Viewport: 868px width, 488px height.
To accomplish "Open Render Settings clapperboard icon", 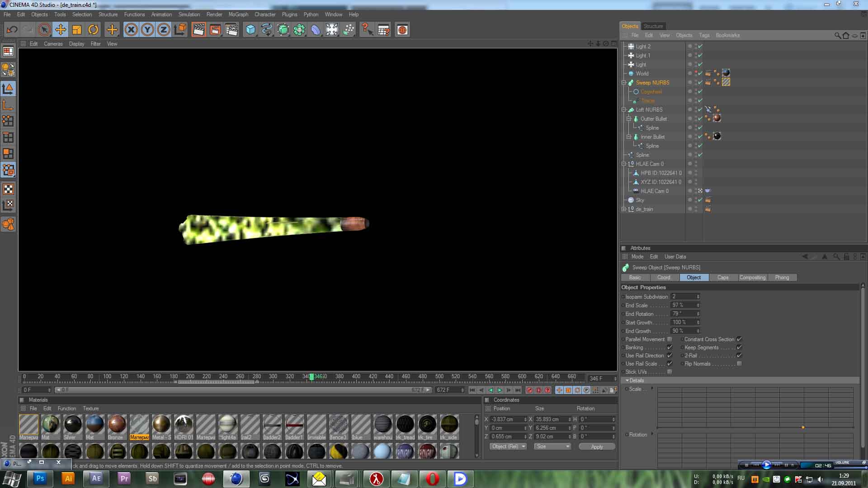I will coord(231,30).
